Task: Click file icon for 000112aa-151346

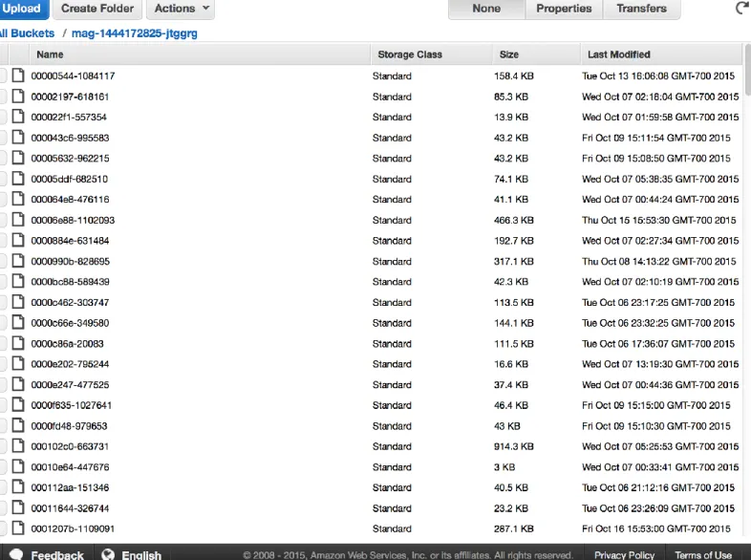Action: click(x=18, y=487)
